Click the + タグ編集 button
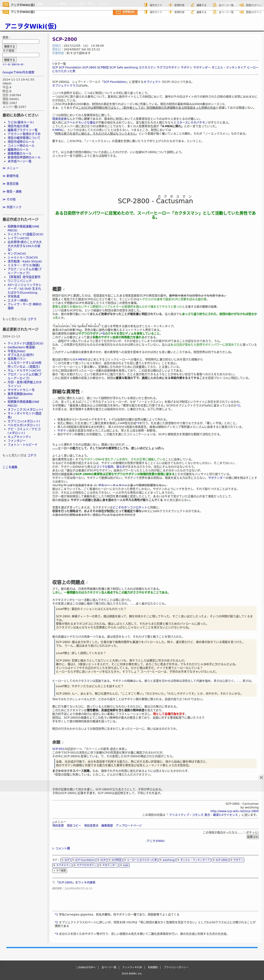The height and width of the screenshot is (980, 264). [60, 870]
